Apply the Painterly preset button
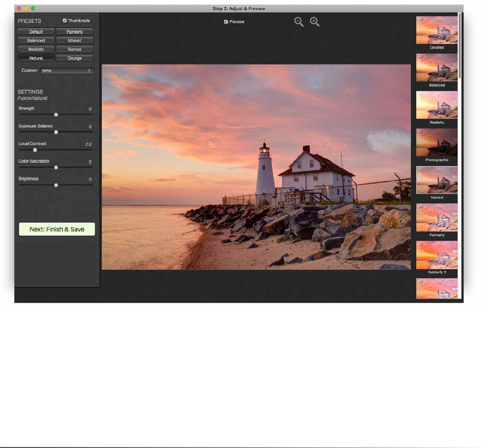 coord(75,32)
